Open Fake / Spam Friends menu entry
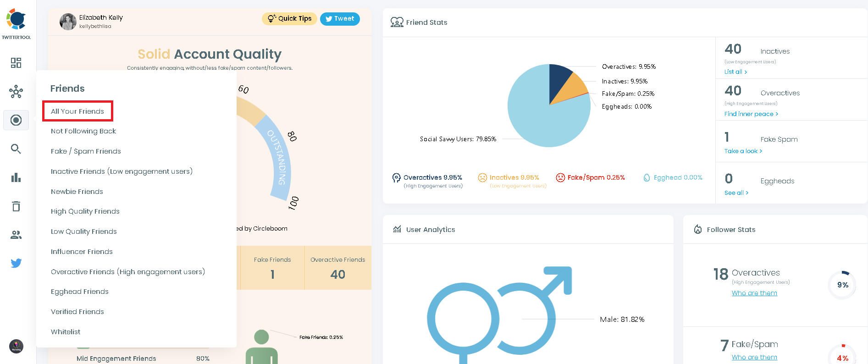868x364 pixels. coord(86,151)
